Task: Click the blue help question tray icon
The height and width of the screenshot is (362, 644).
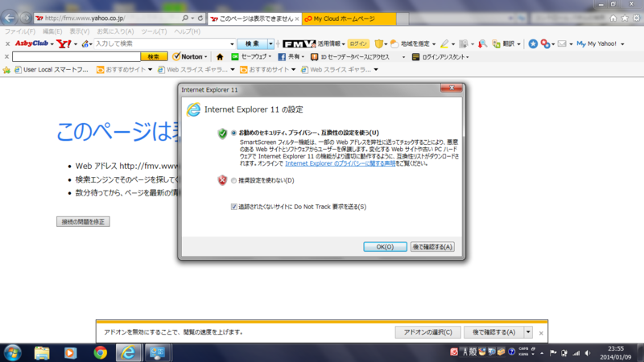Action: click(511, 352)
